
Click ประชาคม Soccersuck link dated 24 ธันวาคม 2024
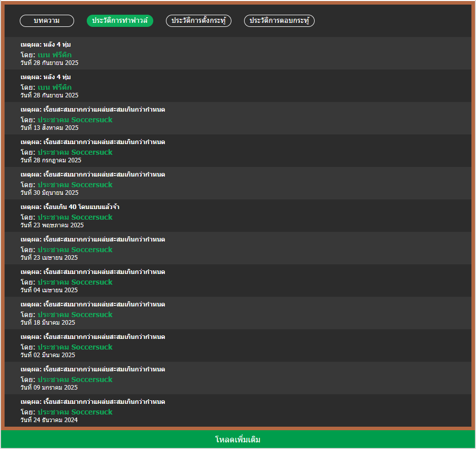coord(75,412)
